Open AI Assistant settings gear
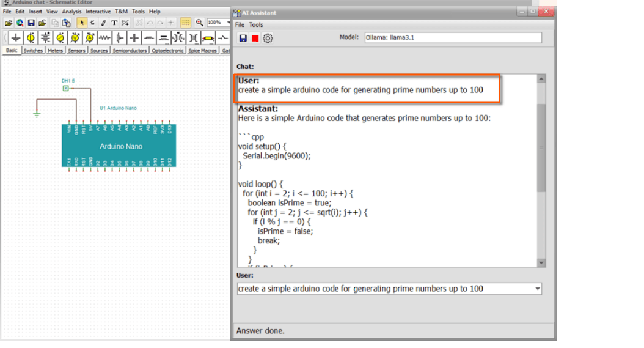Image resolution: width=644 pixels, height=348 pixels. point(268,38)
